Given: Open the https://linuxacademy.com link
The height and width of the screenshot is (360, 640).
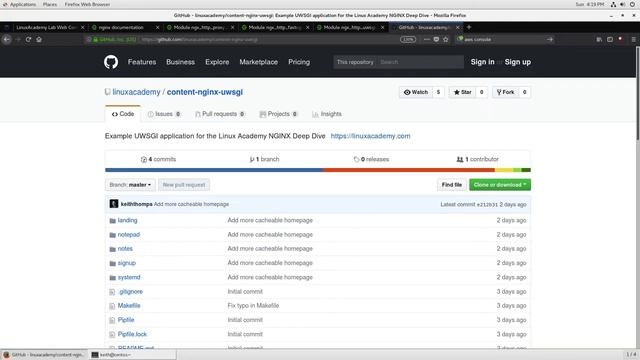Looking at the screenshot, I should coord(370,136).
